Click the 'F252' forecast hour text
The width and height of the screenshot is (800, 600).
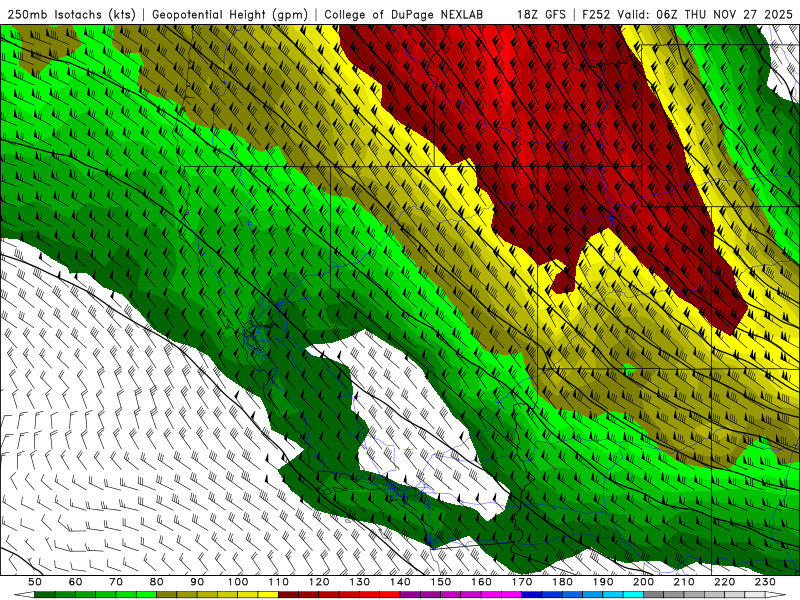tap(597, 14)
